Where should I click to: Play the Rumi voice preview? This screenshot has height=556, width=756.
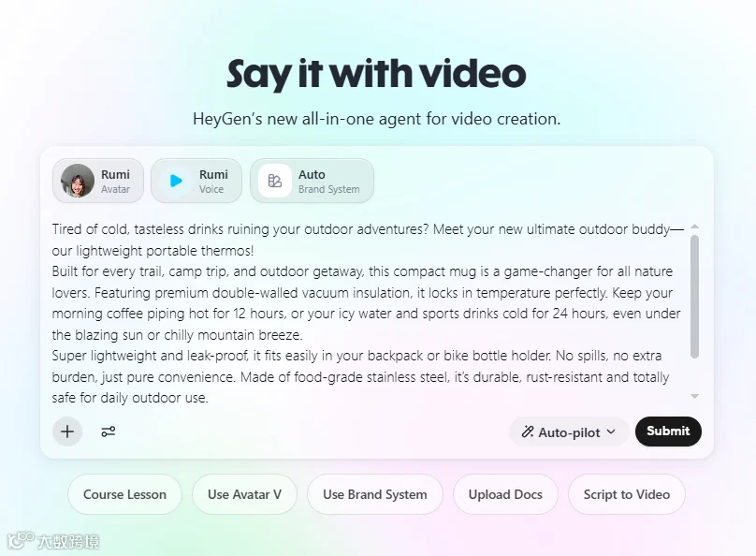[x=176, y=181]
